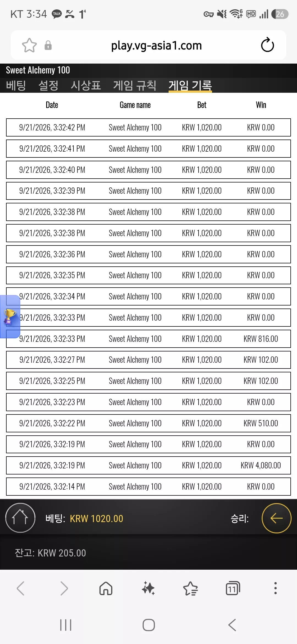
Task: Select the record with KRW 4,080.00 win
Action: click(x=148, y=465)
